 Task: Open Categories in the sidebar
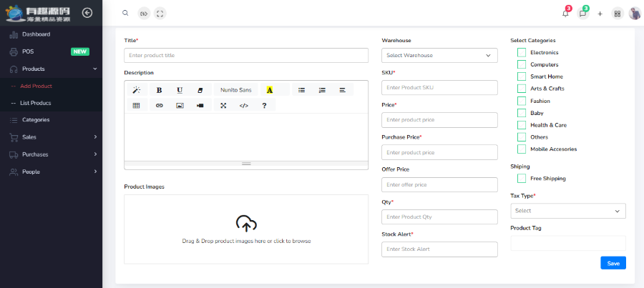click(x=51, y=120)
